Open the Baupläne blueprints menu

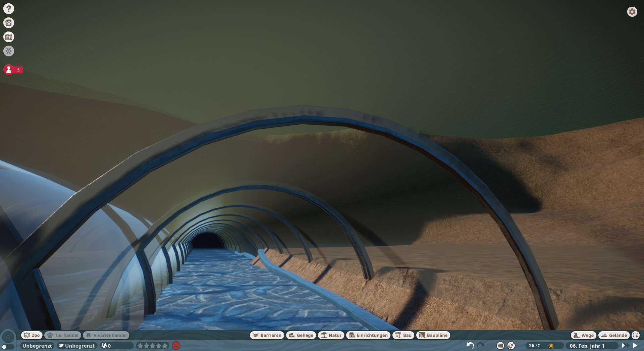433,335
